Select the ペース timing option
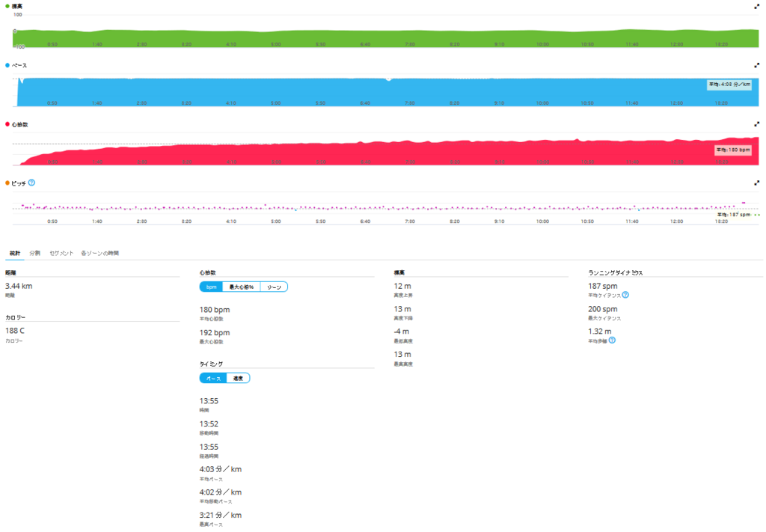Viewport: 766px width, 532px height. (213, 378)
